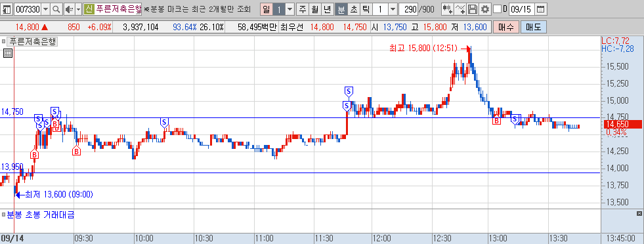Screen dimensions: 644x244
Task: Click the volume value 3,937,104
Action: point(141,28)
